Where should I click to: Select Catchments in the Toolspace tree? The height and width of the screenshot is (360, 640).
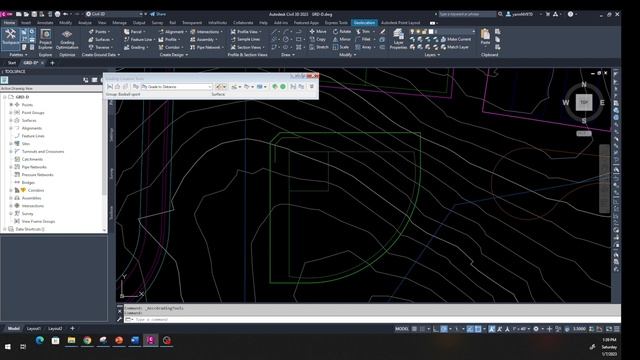32,159
